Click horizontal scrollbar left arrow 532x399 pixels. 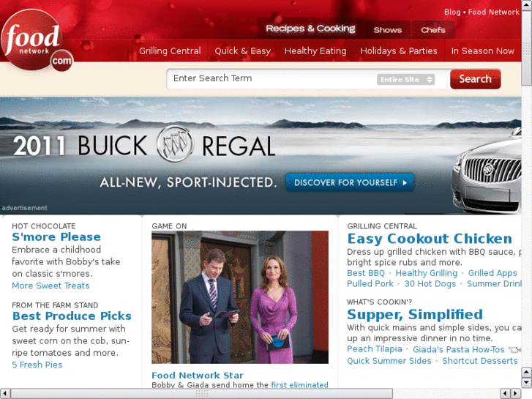point(5,394)
